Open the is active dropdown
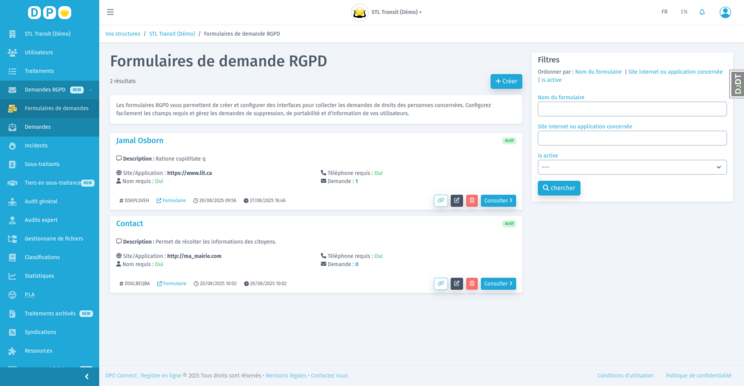This screenshot has height=386, width=744. point(632,167)
